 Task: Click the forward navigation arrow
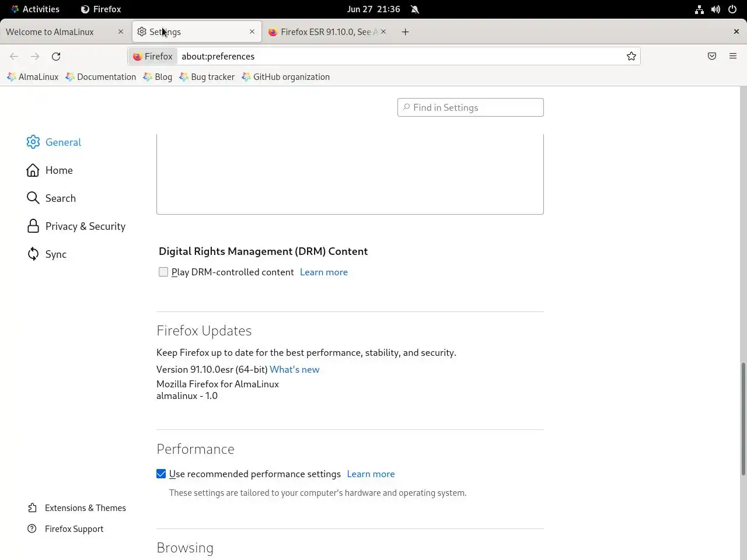coord(35,56)
